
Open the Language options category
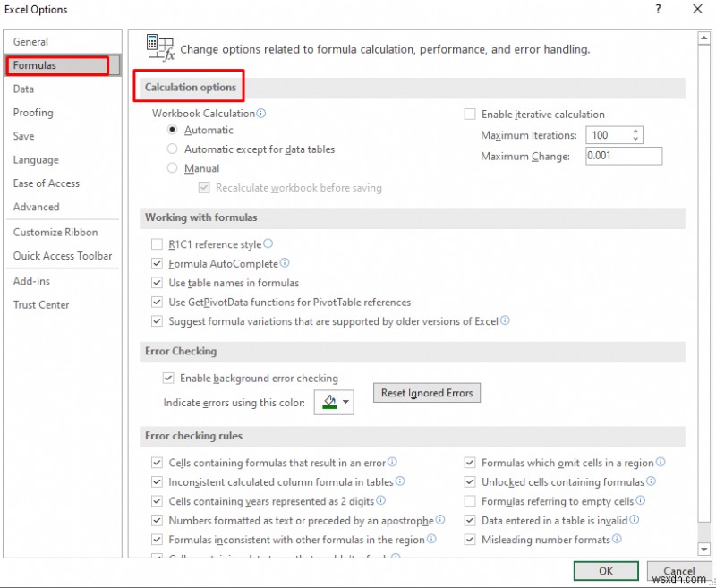pos(63,160)
